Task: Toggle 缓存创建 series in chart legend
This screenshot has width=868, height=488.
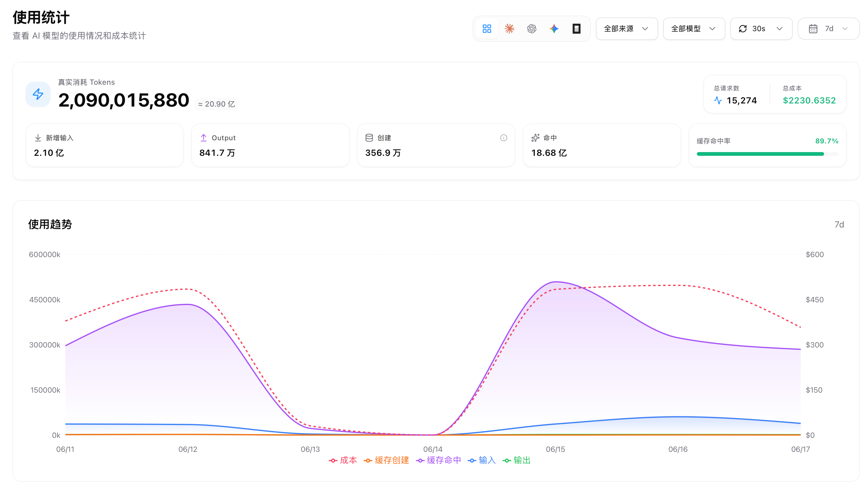Action: click(386, 460)
